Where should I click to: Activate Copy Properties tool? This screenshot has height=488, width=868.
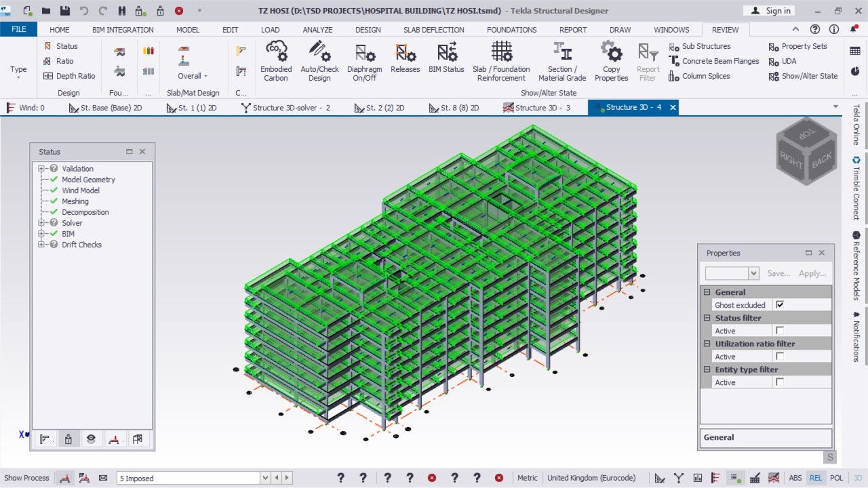tap(612, 62)
